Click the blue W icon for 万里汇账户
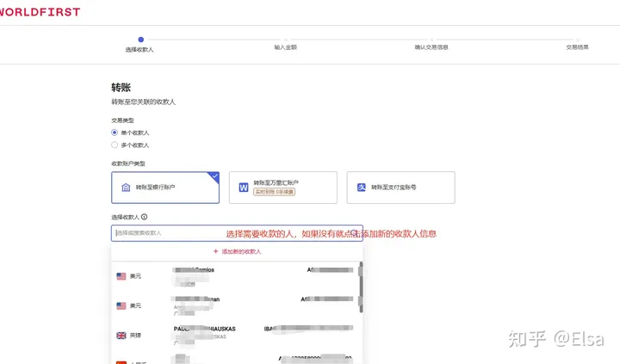This screenshot has height=364, width=620. pyautogui.click(x=244, y=188)
